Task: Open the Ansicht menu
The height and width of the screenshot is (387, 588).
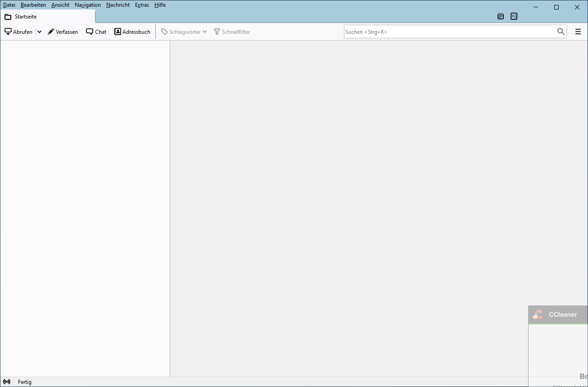Action: [x=60, y=5]
